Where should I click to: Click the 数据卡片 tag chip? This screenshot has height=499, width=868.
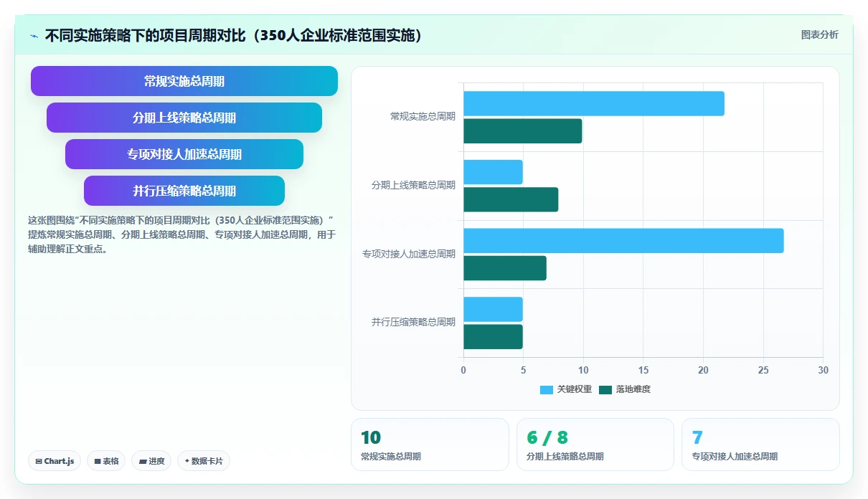(204, 461)
